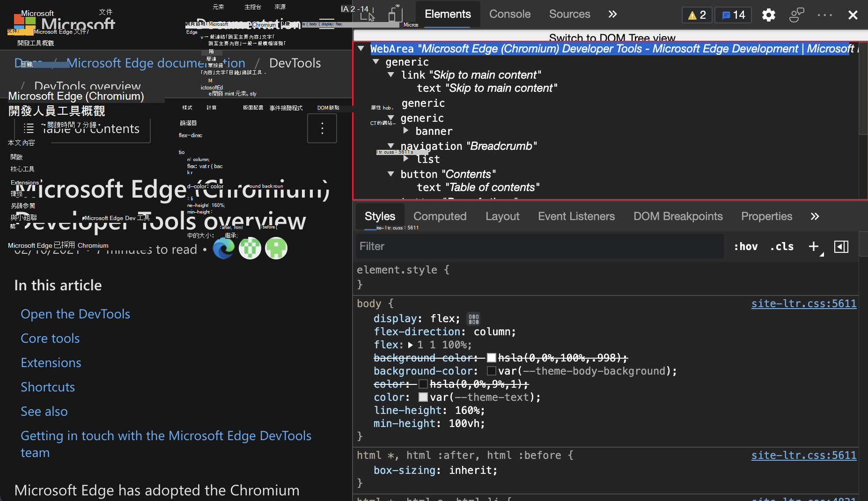Click the last green contributor avatar

(x=276, y=248)
